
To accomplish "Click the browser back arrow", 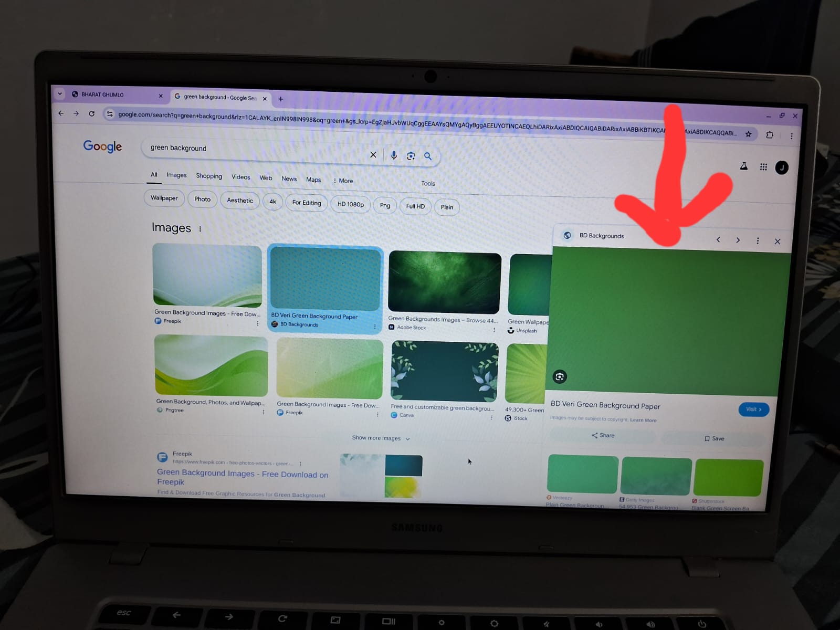I will click(61, 113).
